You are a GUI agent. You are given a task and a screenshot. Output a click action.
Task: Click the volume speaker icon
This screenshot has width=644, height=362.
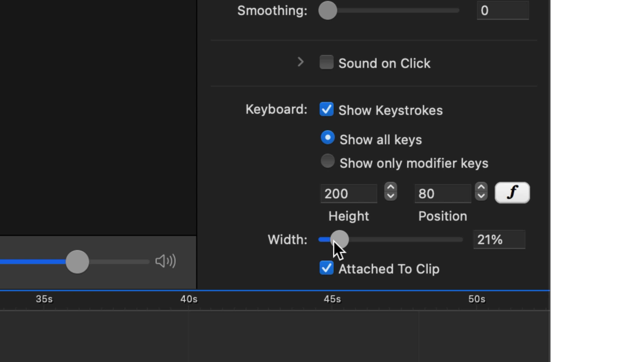click(x=165, y=261)
